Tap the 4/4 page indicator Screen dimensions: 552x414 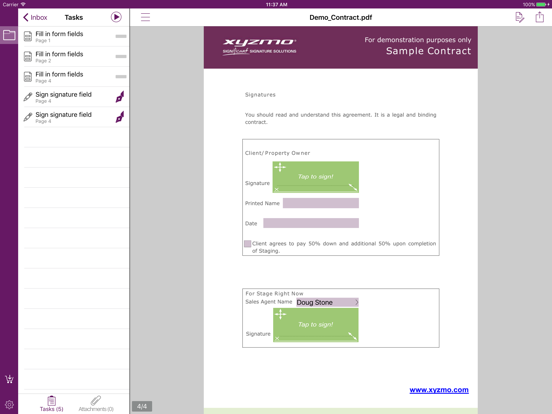coord(142,406)
